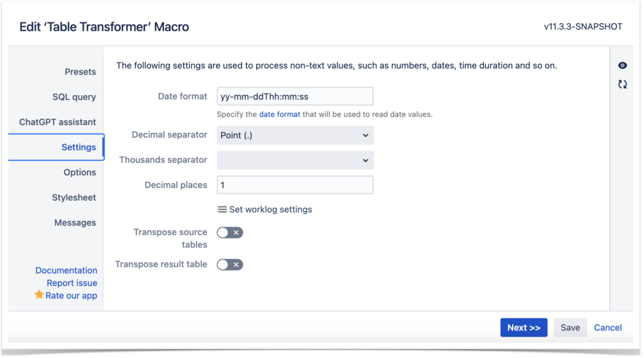
Task: Cancel the macro editing dialog
Action: point(608,328)
